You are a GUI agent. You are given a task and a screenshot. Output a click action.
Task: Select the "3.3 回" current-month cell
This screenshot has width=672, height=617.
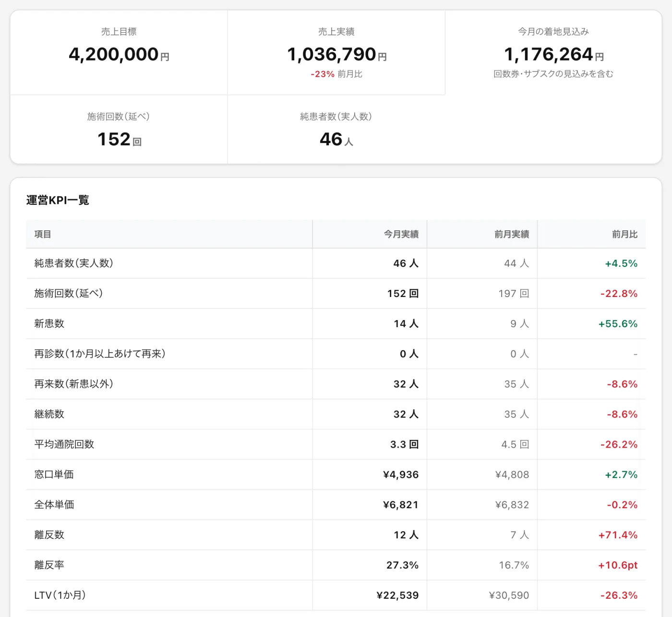pyautogui.click(x=404, y=444)
